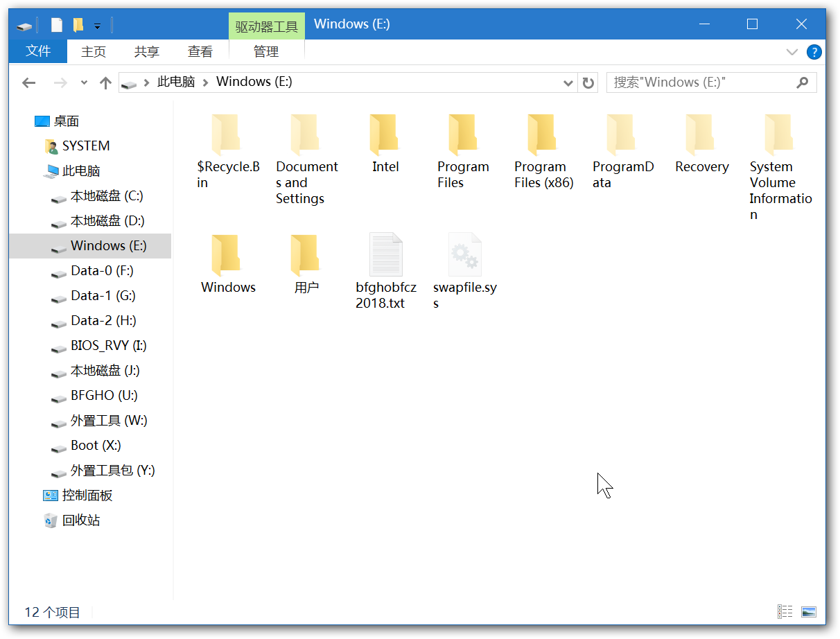Select the bfghobfcz2018.txt file icon
This screenshot has height=639, width=840.
point(385,255)
